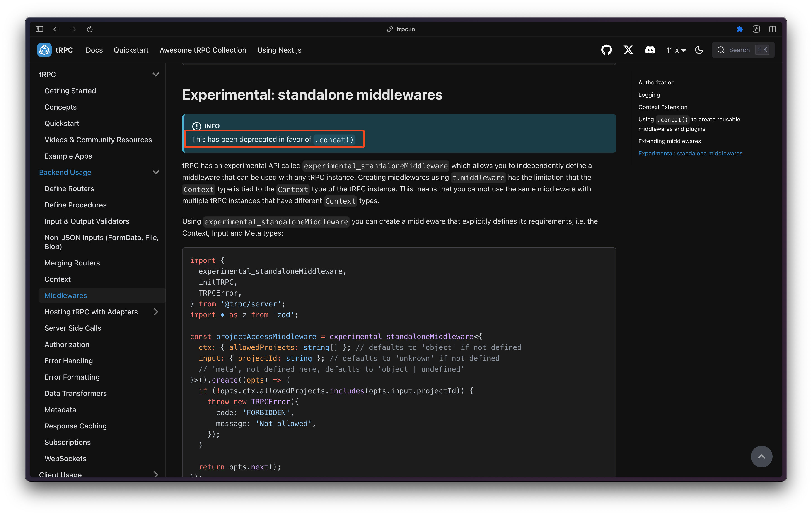Collapse the Backend Usage section

click(155, 172)
